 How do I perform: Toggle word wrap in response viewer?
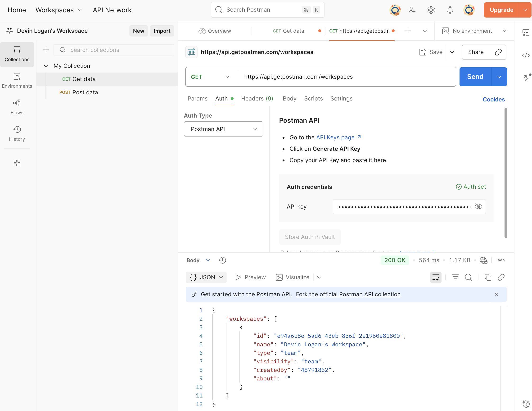point(436,277)
